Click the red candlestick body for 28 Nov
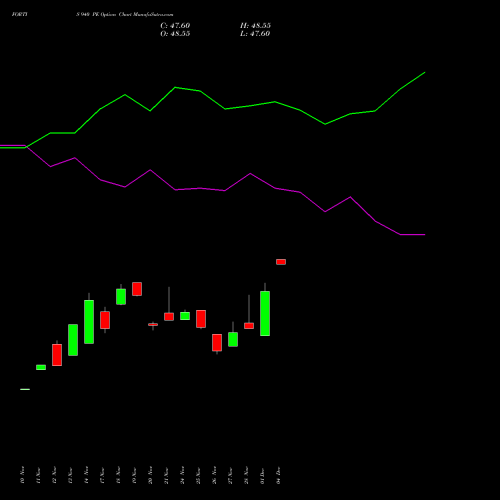 point(249,326)
